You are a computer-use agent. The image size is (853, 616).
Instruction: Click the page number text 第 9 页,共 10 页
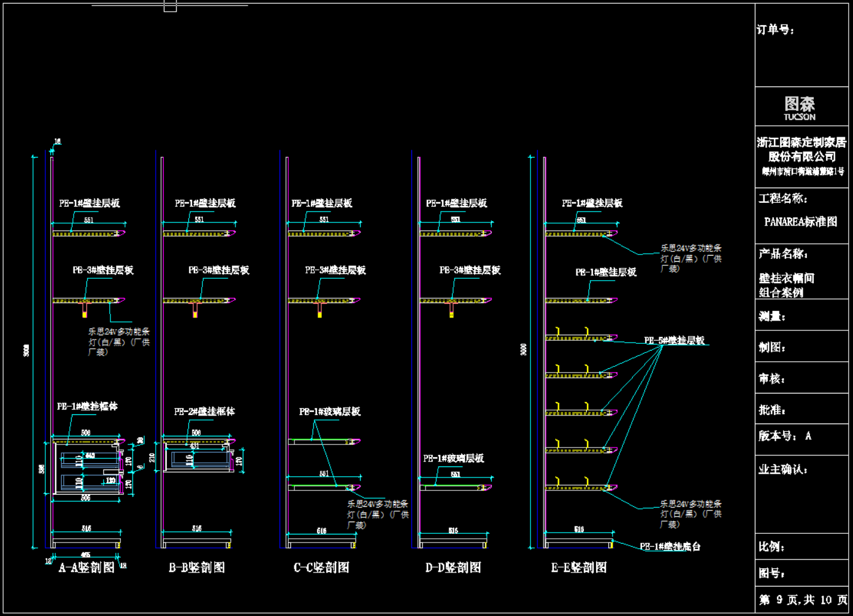click(x=803, y=599)
